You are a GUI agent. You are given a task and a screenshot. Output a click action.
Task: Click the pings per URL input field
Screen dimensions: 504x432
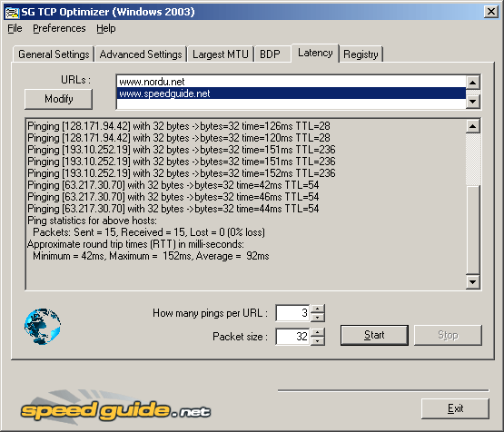(292, 313)
